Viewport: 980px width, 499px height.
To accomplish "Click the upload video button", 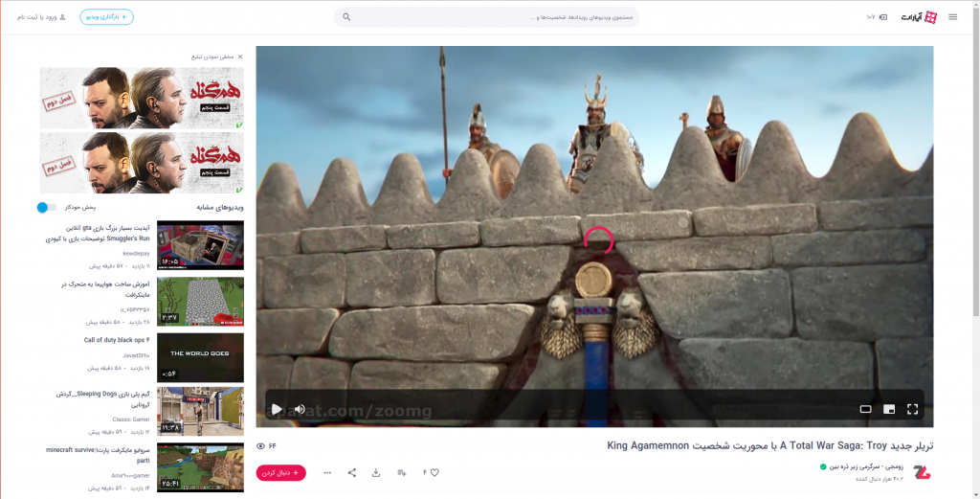I will coord(107,17).
